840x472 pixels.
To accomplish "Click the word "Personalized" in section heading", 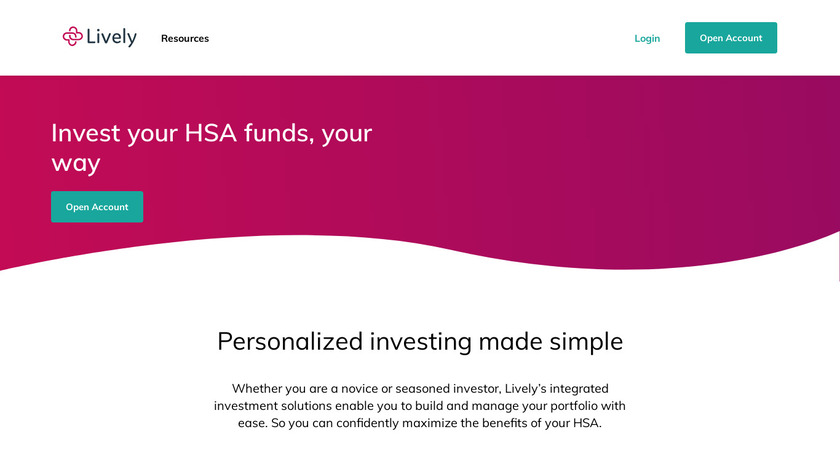I will click(x=290, y=341).
